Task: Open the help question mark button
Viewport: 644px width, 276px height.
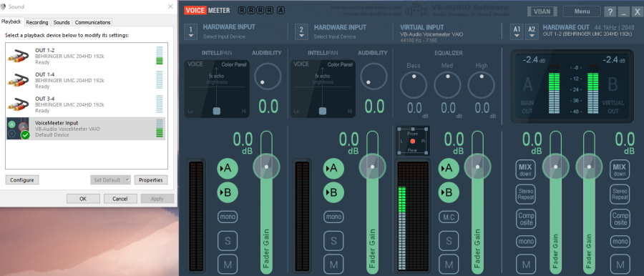Action: tap(610, 11)
